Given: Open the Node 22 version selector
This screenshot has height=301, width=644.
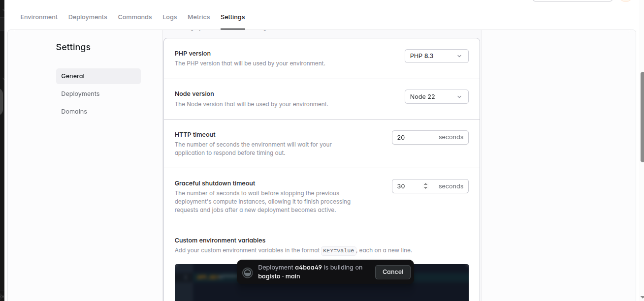Looking at the screenshot, I should tap(436, 97).
